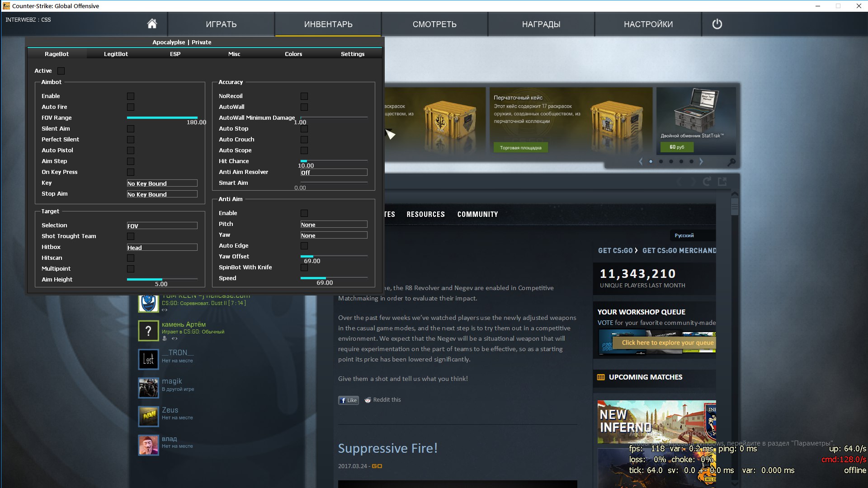Switch to the LegitBot tab
The height and width of the screenshot is (488, 868).
pos(116,54)
